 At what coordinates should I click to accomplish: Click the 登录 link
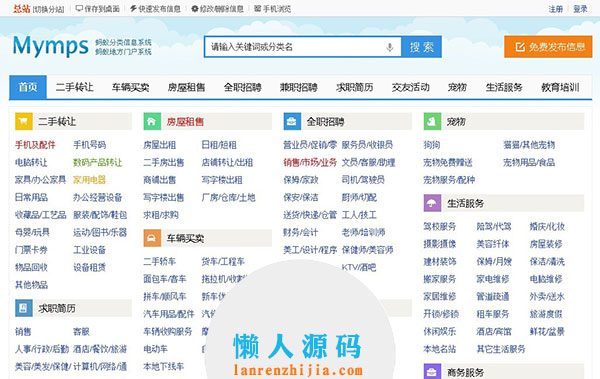point(580,9)
